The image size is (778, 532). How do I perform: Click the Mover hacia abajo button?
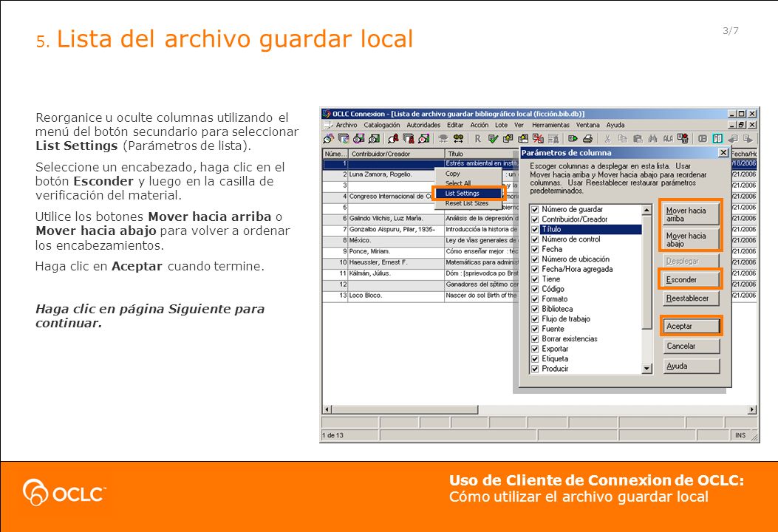coord(691,239)
